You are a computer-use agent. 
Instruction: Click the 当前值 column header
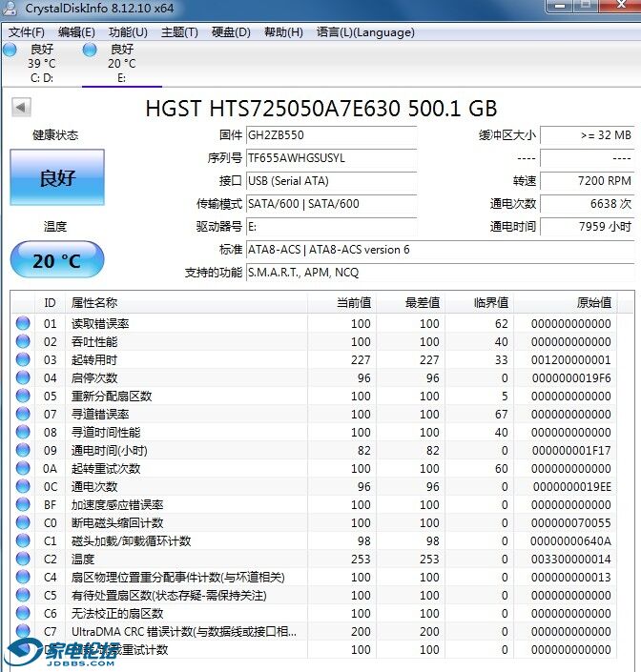point(341,303)
